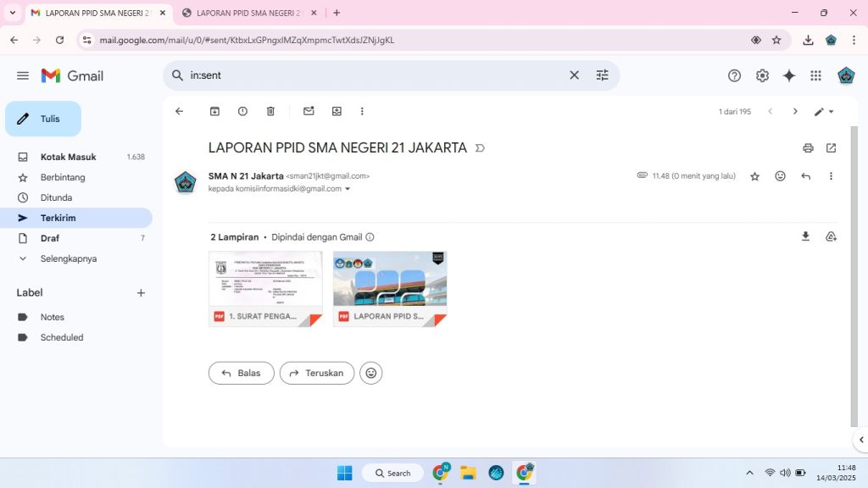Print this email conversation
The height and width of the screenshot is (488, 868).
click(x=808, y=148)
